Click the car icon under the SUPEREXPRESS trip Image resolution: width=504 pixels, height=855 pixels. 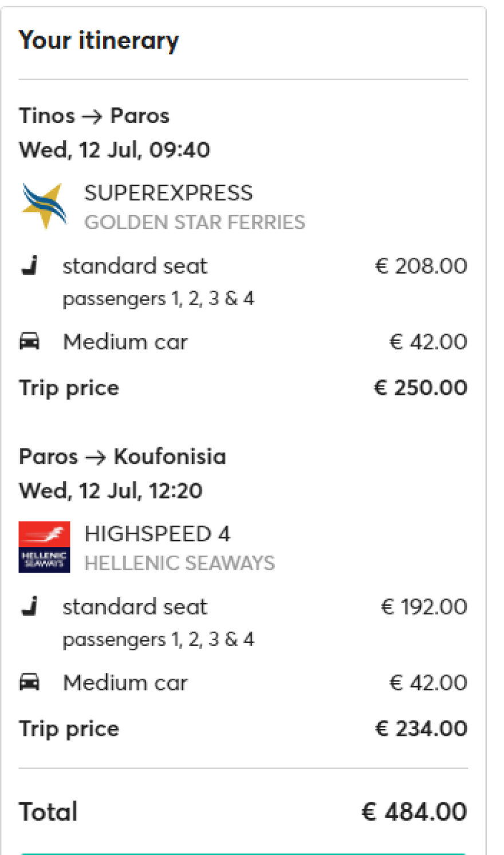tap(30, 341)
